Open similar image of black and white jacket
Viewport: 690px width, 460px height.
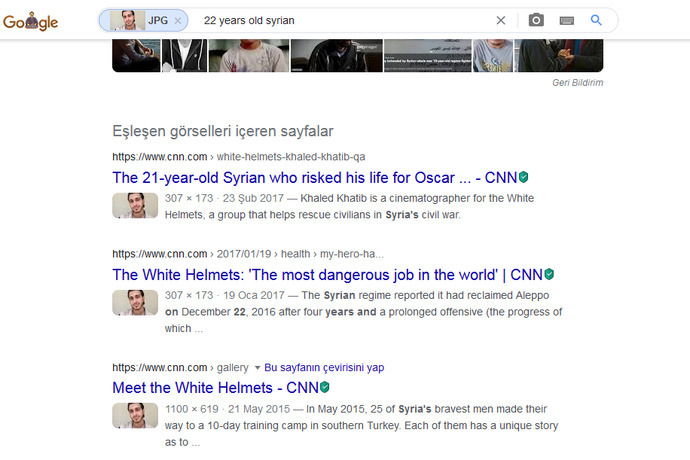coord(184,55)
